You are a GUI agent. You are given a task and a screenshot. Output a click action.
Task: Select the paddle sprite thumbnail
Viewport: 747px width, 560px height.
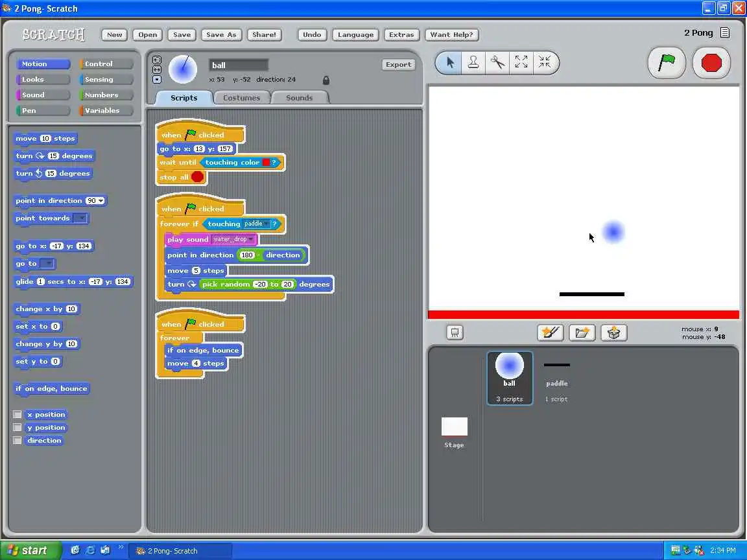[x=557, y=379]
